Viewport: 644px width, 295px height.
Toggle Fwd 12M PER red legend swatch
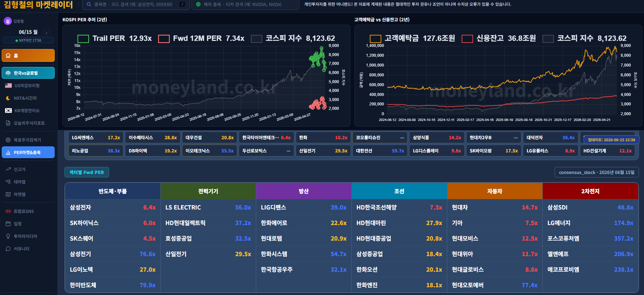164,39
